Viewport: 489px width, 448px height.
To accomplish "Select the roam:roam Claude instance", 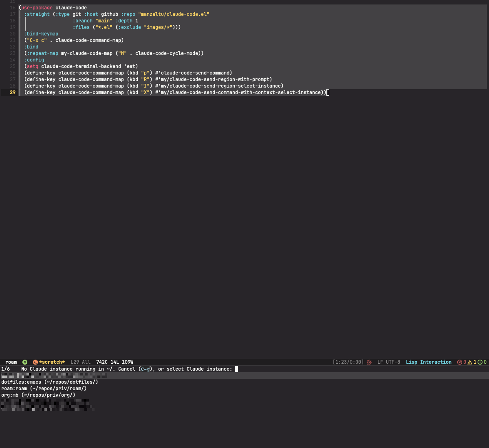I will click(44, 389).
